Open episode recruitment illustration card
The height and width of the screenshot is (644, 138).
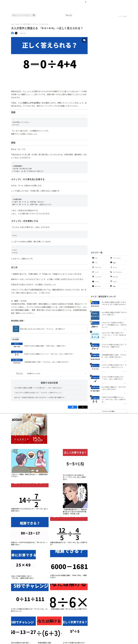coord(30,463)
